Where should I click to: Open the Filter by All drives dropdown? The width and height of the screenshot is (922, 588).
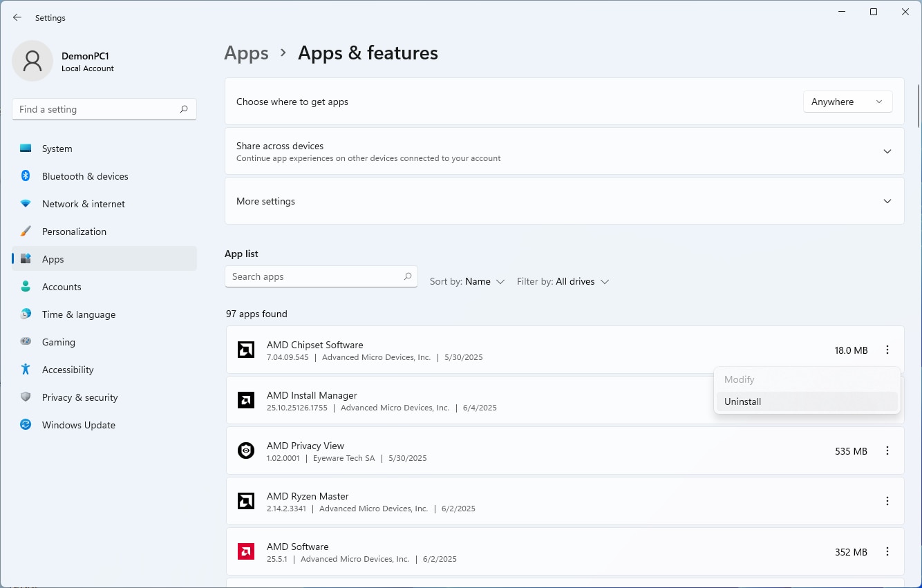(563, 281)
